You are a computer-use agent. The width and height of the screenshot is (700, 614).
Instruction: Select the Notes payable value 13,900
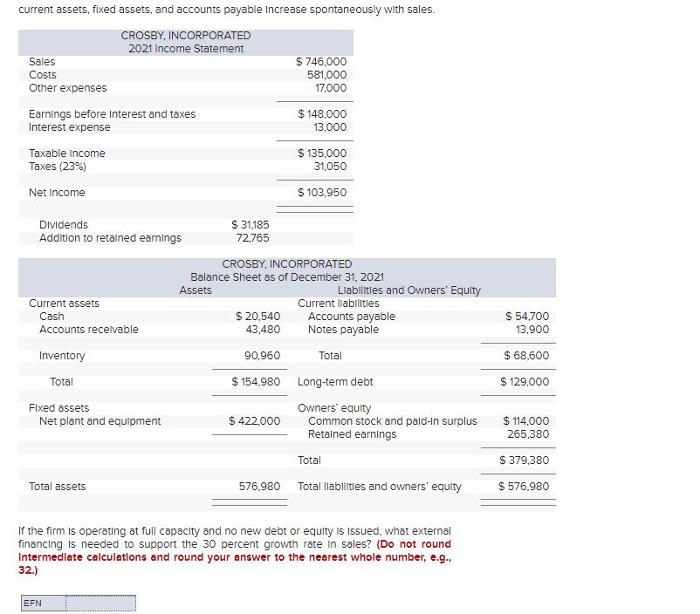click(x=532, y=329)
